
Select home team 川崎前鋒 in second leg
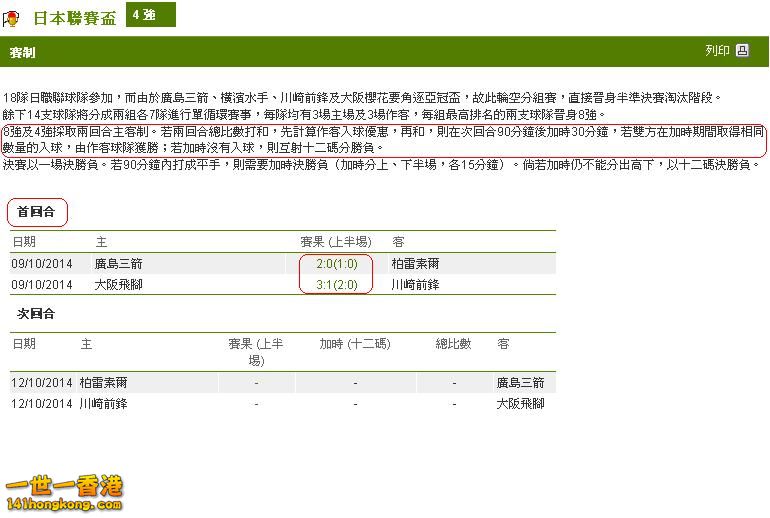pyautogui.click(x=104, y=404)
